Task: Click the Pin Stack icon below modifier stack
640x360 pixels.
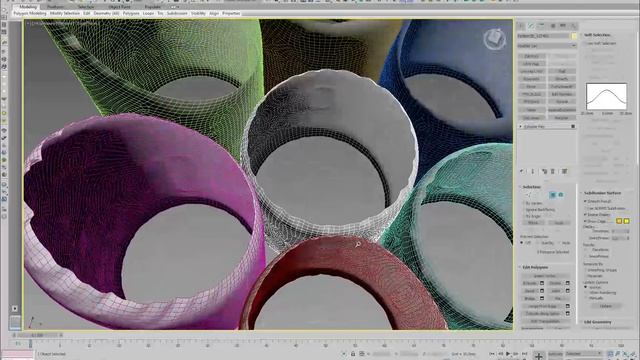Action: tap(522, 171)
